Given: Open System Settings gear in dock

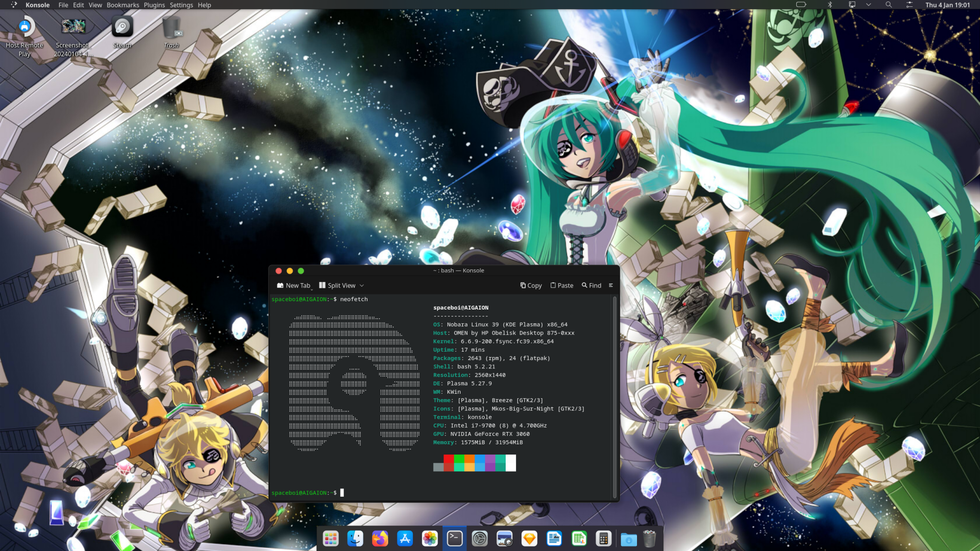Looking at the screenshot, I should (x=480, y=539).
